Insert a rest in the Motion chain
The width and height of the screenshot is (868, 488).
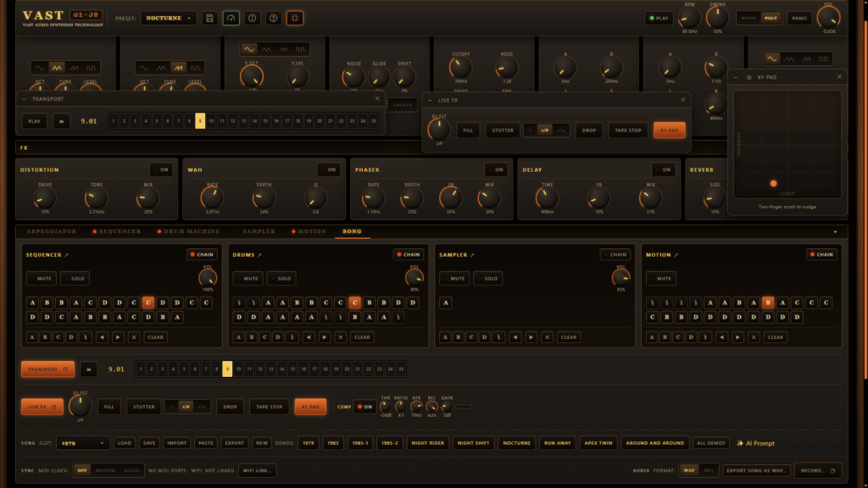point(704,337)
